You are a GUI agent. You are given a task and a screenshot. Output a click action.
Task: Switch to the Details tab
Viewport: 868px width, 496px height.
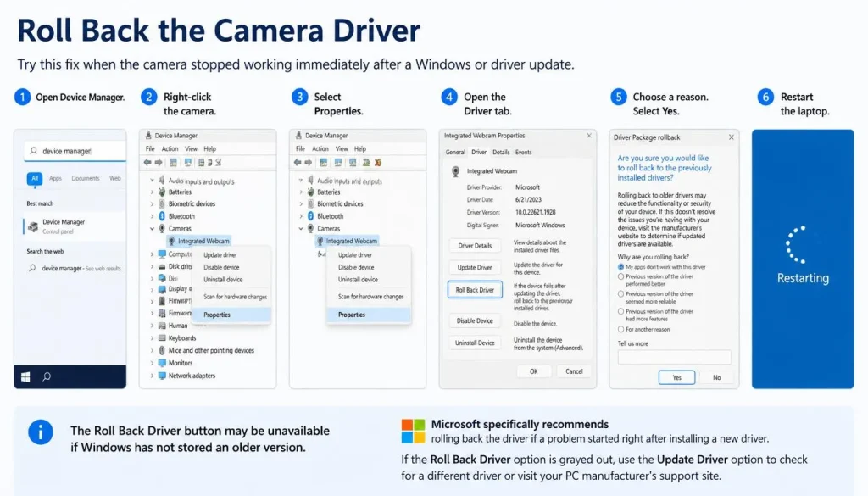click(501, 153)
